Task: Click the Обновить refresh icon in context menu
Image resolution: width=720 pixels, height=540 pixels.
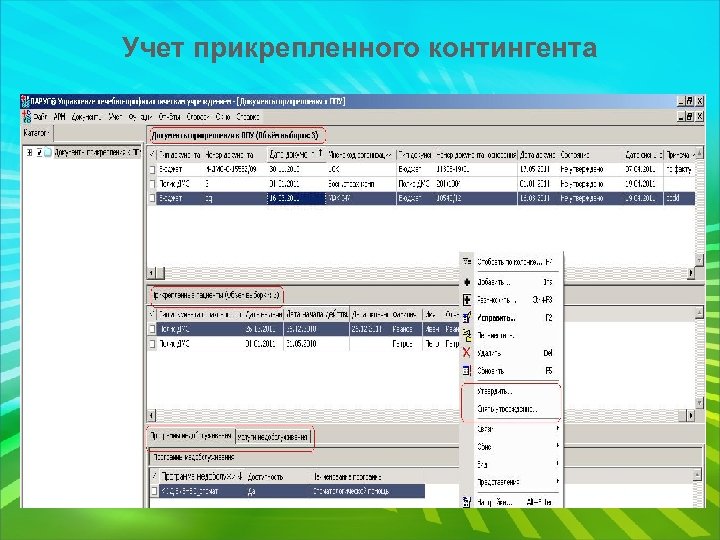Action: click(x=467, y=371)
